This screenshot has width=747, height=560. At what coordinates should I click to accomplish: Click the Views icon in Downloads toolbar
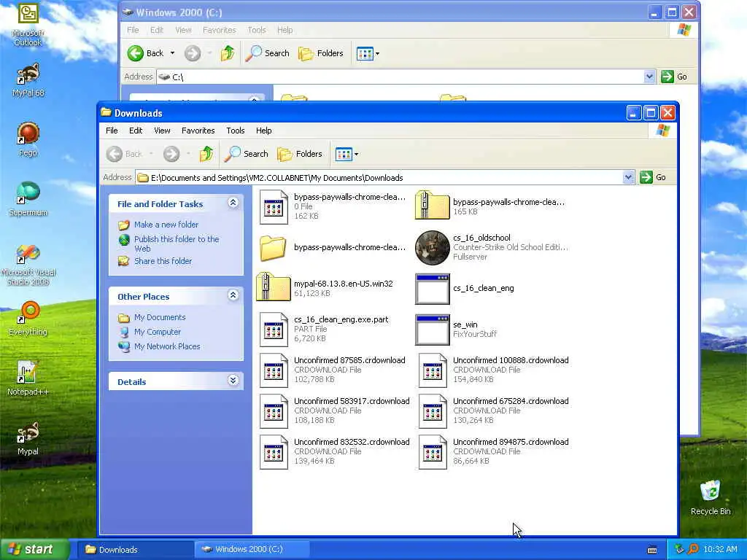click(344, 154)
